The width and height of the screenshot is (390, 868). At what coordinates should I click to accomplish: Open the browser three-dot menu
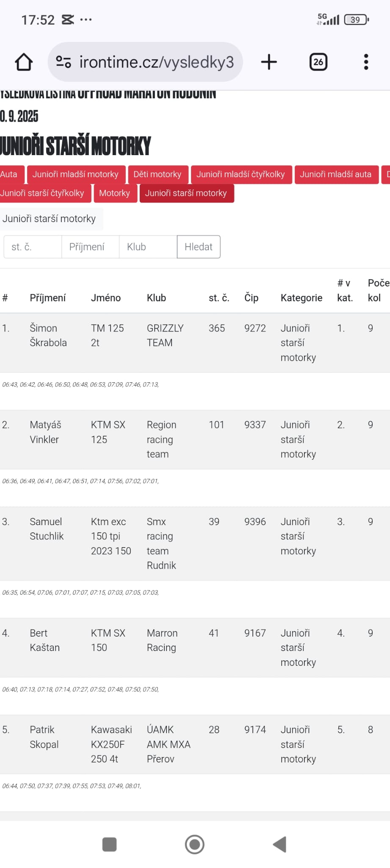366,62
